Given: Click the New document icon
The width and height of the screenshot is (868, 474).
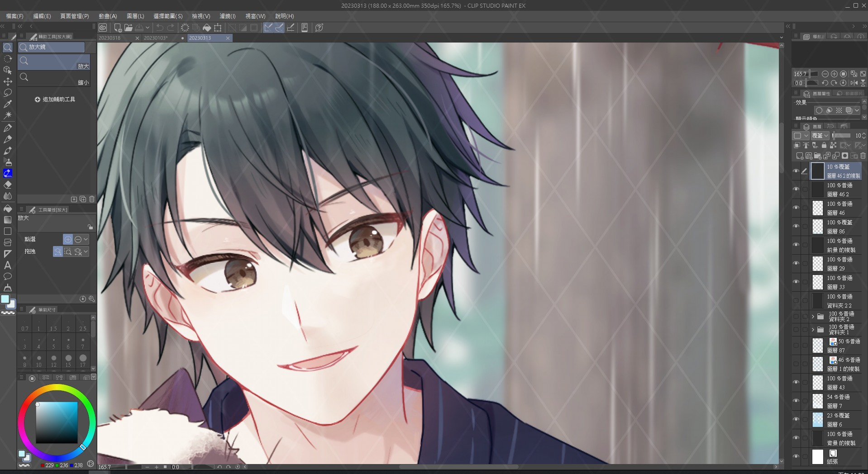Looking at the screenshot, I should point(118,28).
